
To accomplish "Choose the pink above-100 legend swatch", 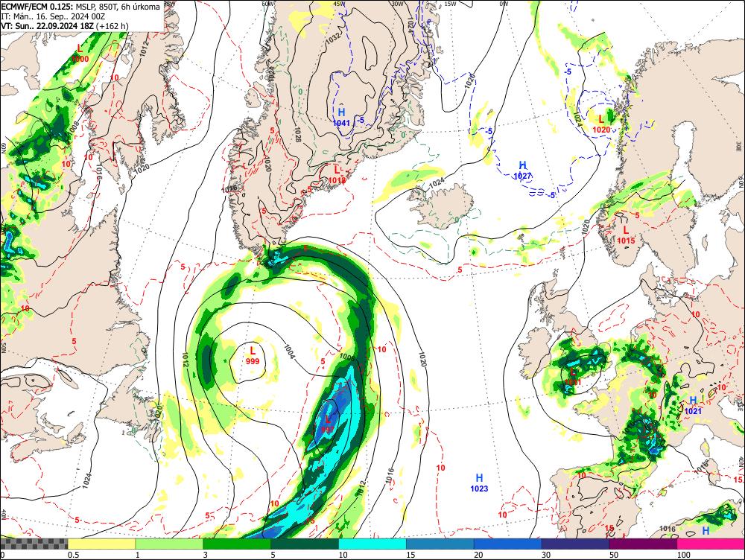I will click(x=711, y=544).
